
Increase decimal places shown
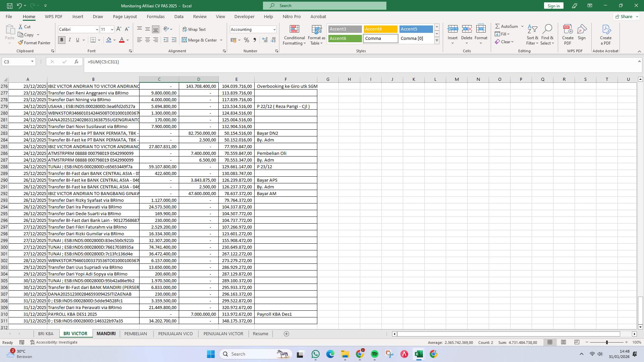pos(265,40)
